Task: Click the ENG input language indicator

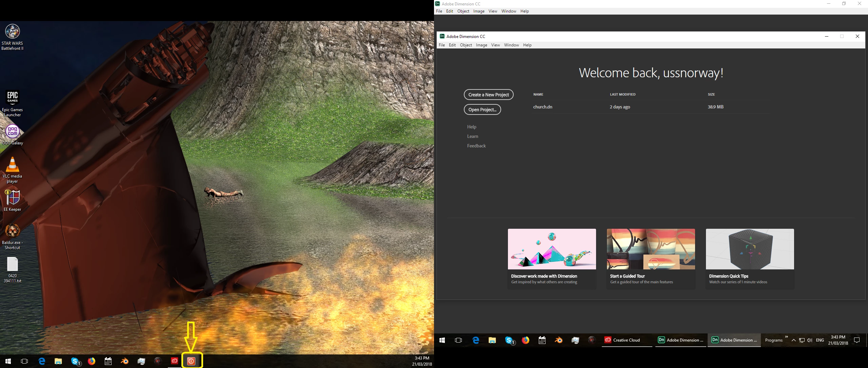Action: [x=820, y=340]
